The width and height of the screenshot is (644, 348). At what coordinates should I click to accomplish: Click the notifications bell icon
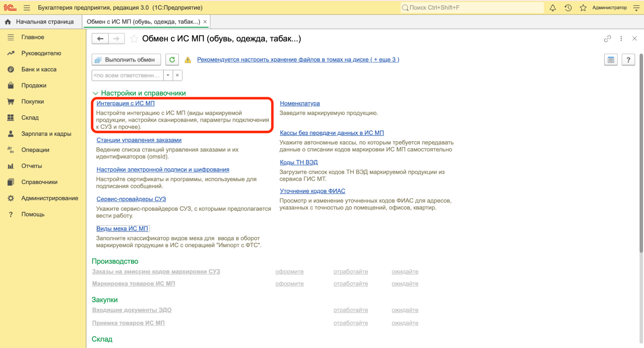tap(553, 8)
